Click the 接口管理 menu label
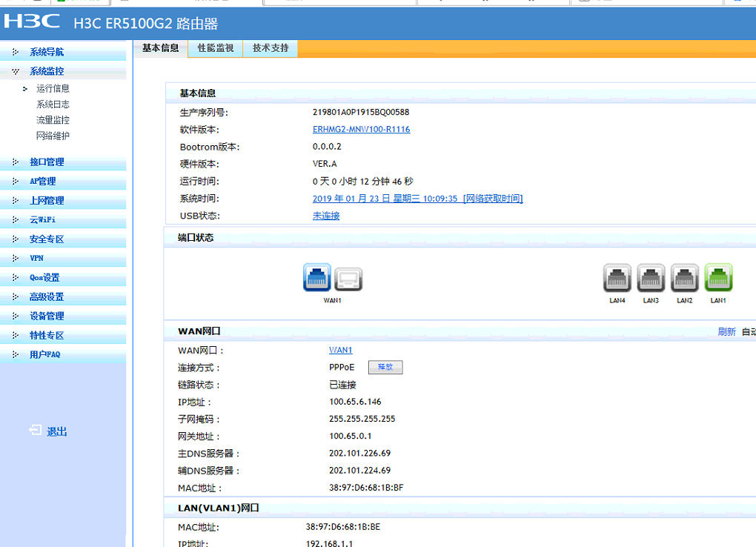Image resolution: width=756 pixels, height=547 pixels. [x=47, y=162]
